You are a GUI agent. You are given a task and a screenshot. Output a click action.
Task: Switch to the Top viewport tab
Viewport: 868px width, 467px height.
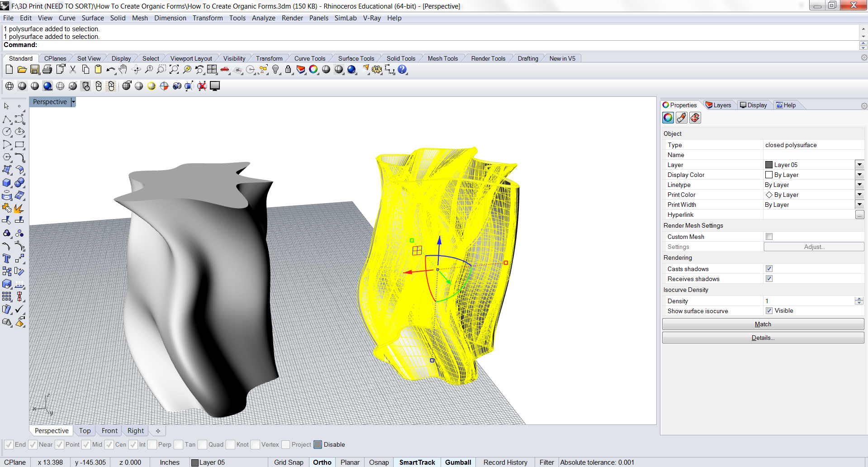pos(85,431)
